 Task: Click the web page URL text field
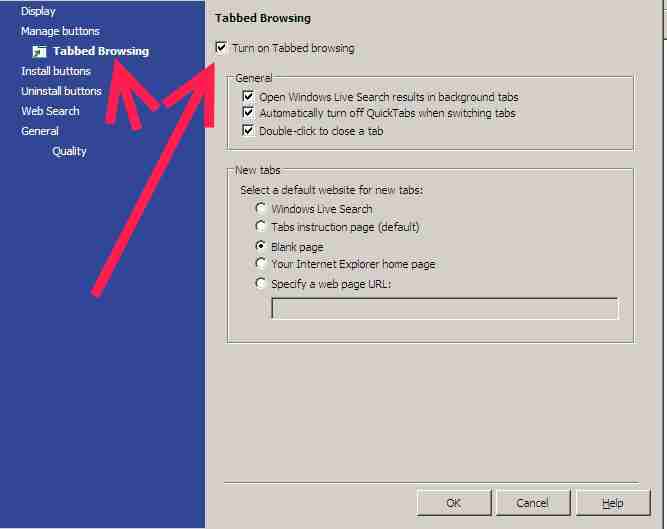point(445,308)
